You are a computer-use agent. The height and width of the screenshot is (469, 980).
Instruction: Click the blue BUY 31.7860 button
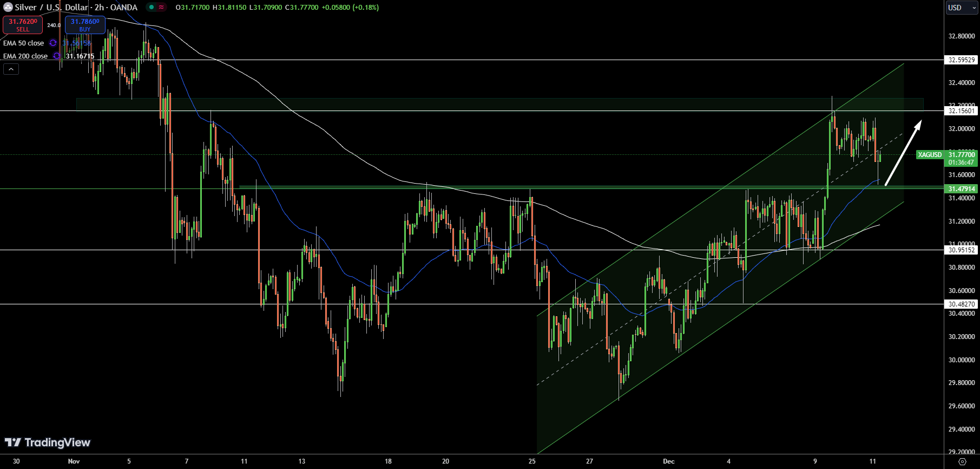85,25
